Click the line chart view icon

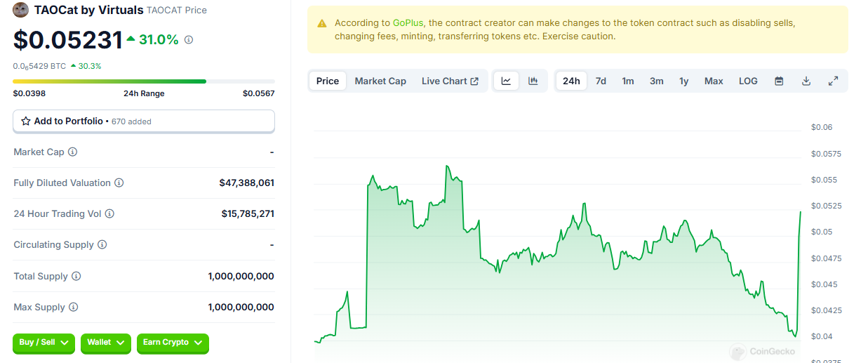point(506,81)
